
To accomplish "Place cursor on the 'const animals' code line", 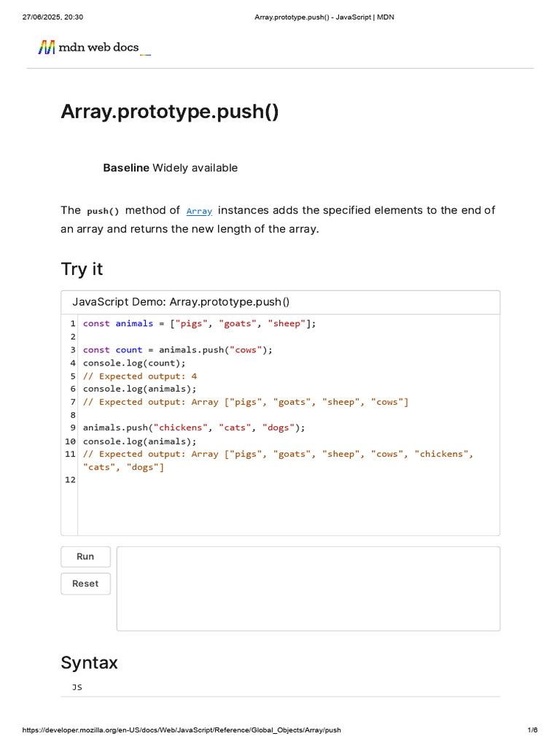I will tap(199, 324).
